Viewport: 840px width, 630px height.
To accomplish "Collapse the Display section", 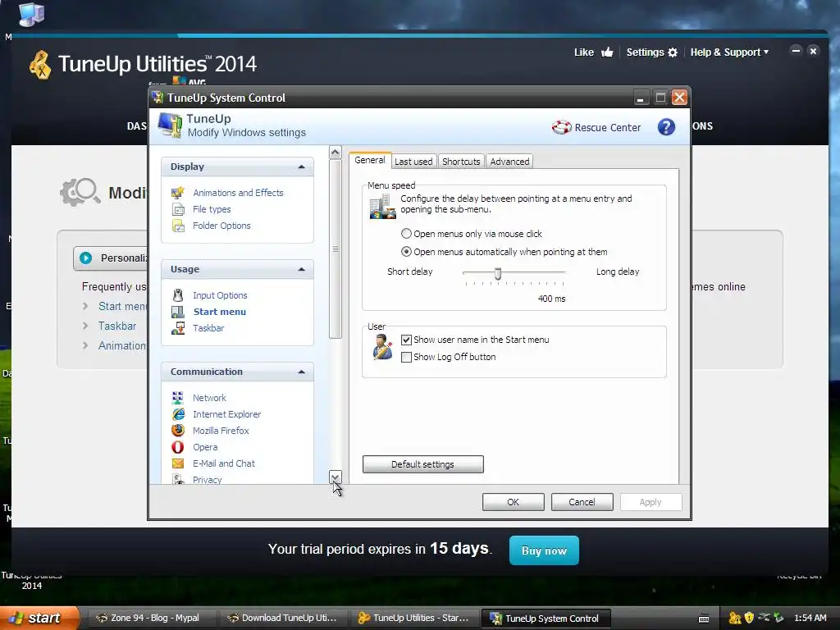I will point(301,167).
